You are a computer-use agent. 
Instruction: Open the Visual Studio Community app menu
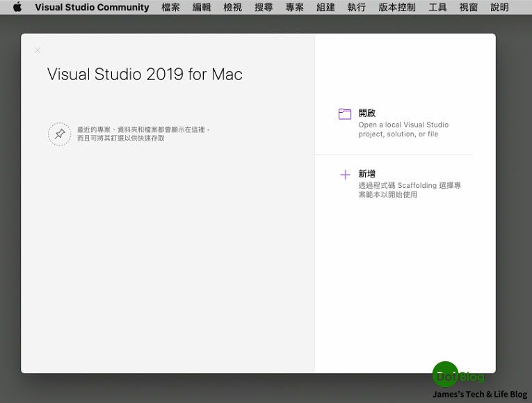[92, 7]
